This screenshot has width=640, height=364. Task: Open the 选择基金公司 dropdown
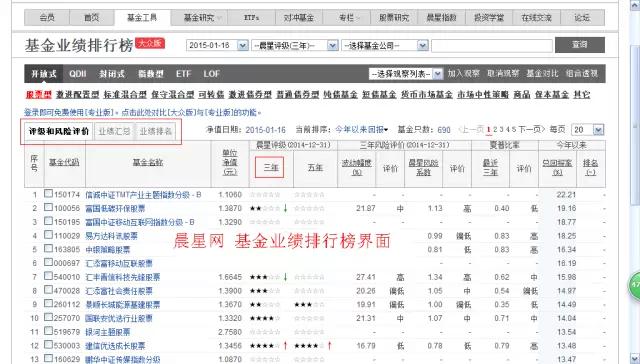tap(384, 45)
